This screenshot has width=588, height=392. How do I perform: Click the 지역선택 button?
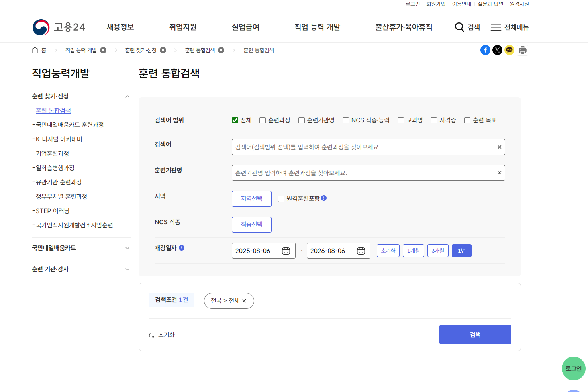(252, 199)
